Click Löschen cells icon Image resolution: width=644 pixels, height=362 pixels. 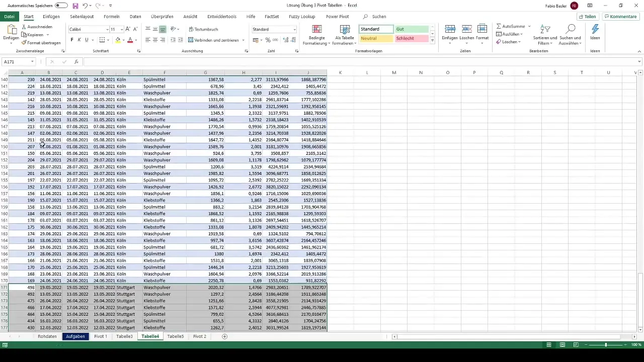tap(466, 29)
